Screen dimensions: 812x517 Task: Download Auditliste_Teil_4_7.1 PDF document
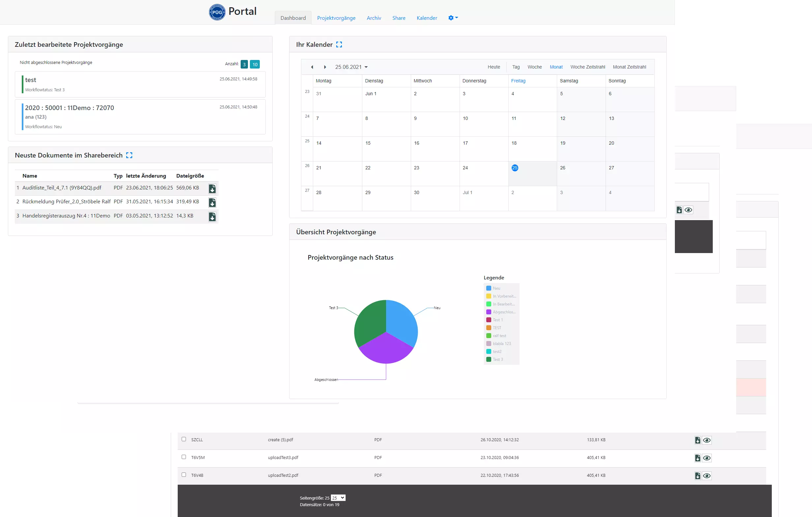212,189
